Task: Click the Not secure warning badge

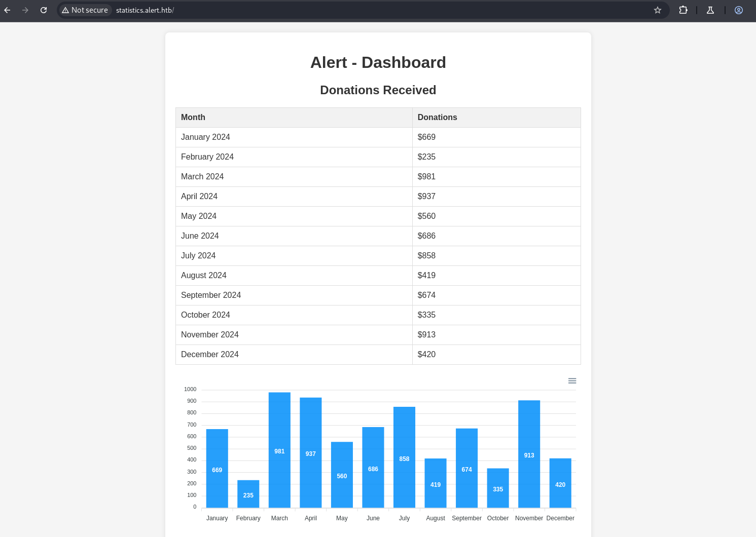Action: [85, 10]
